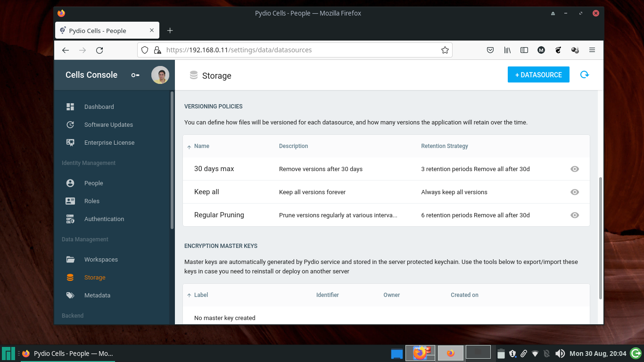The height and width of the screenshot is (362, 644).
Task: Click the sidebar vertical scrollbar
Action: 172,160
